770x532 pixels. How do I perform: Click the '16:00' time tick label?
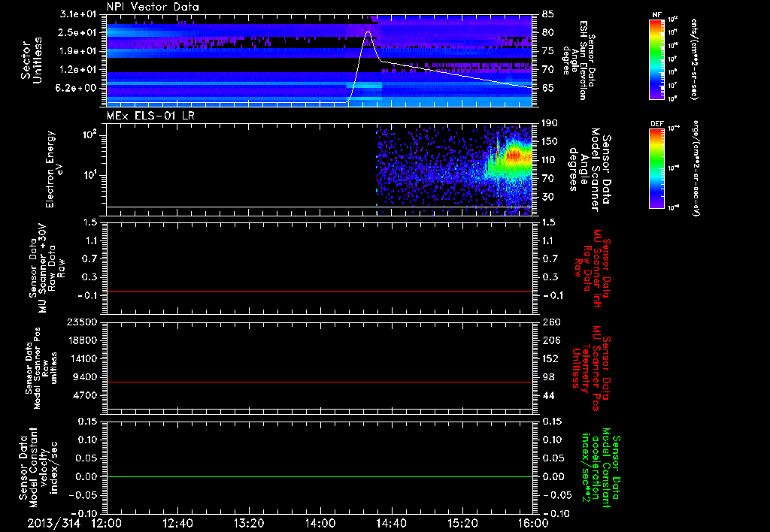(x=533, y=523)
